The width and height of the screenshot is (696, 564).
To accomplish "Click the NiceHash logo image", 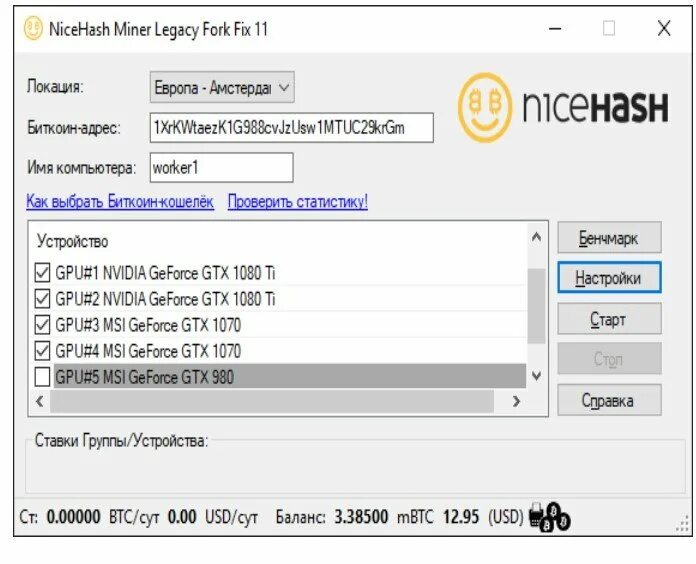I will coord(563,107).
